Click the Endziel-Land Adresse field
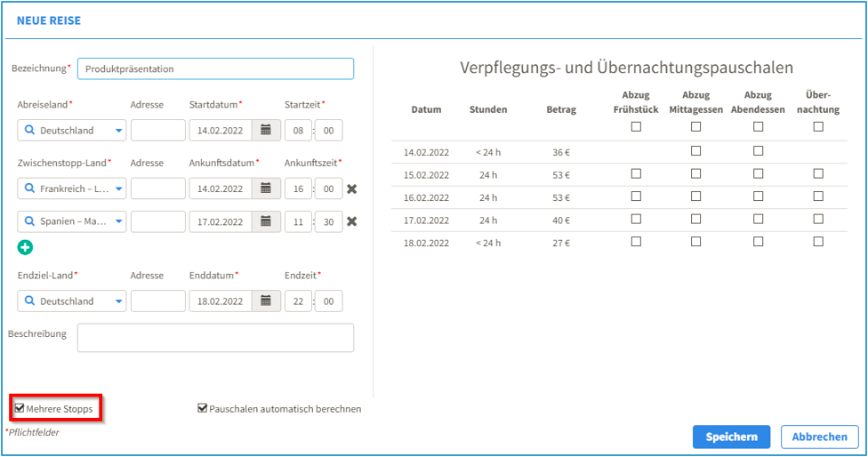 (x=157, y=301)
